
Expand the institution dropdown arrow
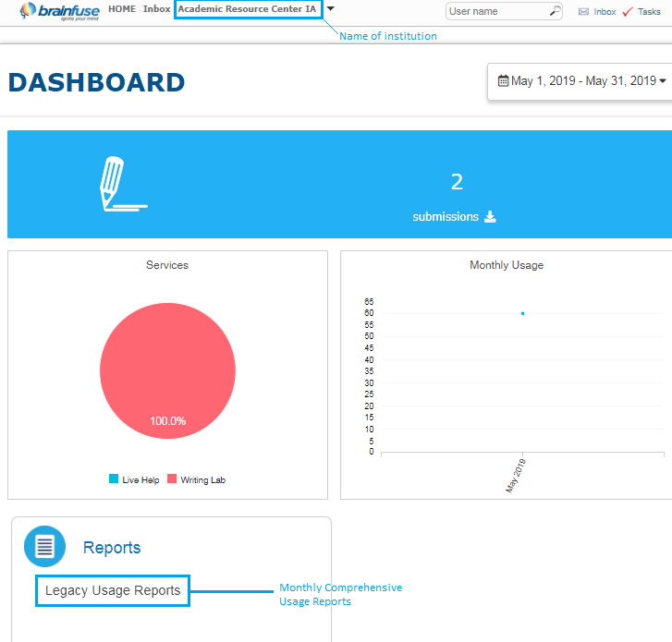331,8
